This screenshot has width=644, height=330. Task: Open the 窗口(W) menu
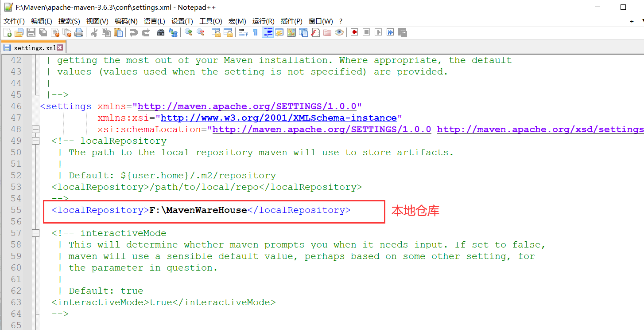click(x=321, y=21)
